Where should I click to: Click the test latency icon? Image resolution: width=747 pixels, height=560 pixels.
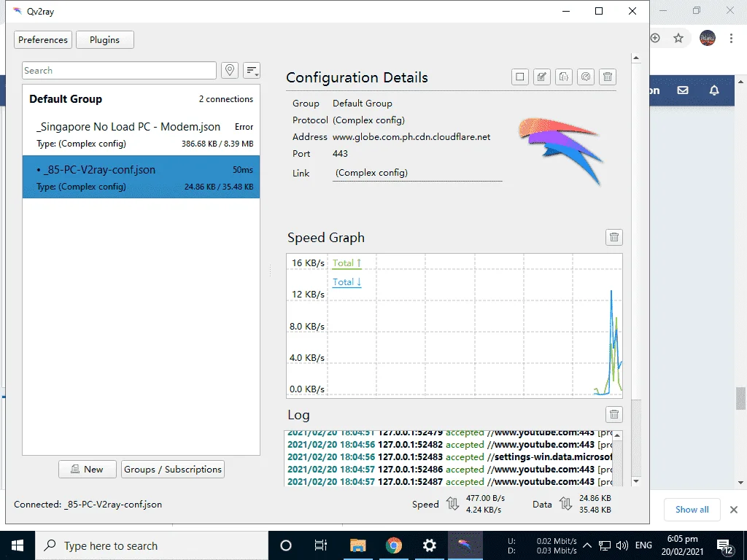coord(586,77)
